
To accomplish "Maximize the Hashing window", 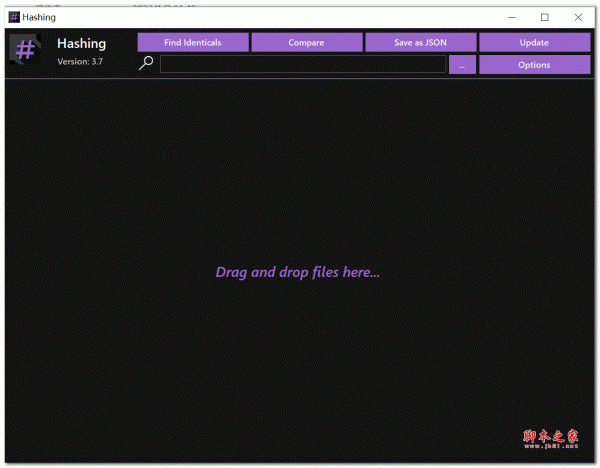I will click(545, 17).
